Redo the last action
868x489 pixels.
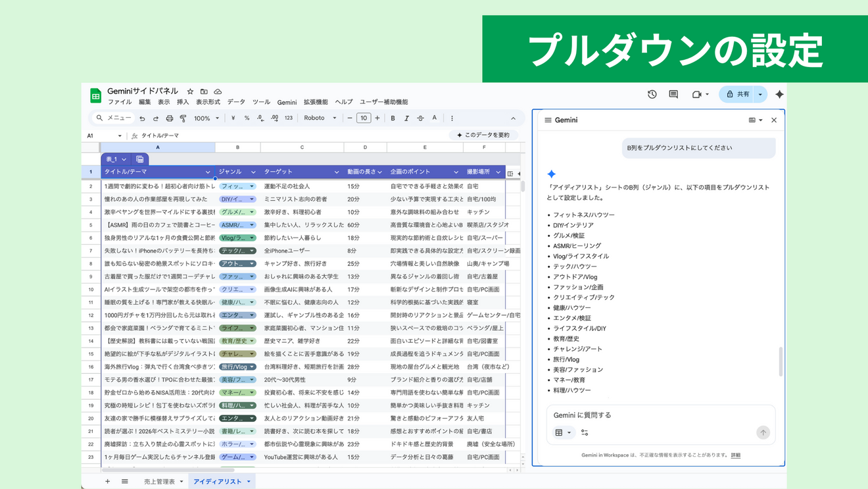point(156,118)
